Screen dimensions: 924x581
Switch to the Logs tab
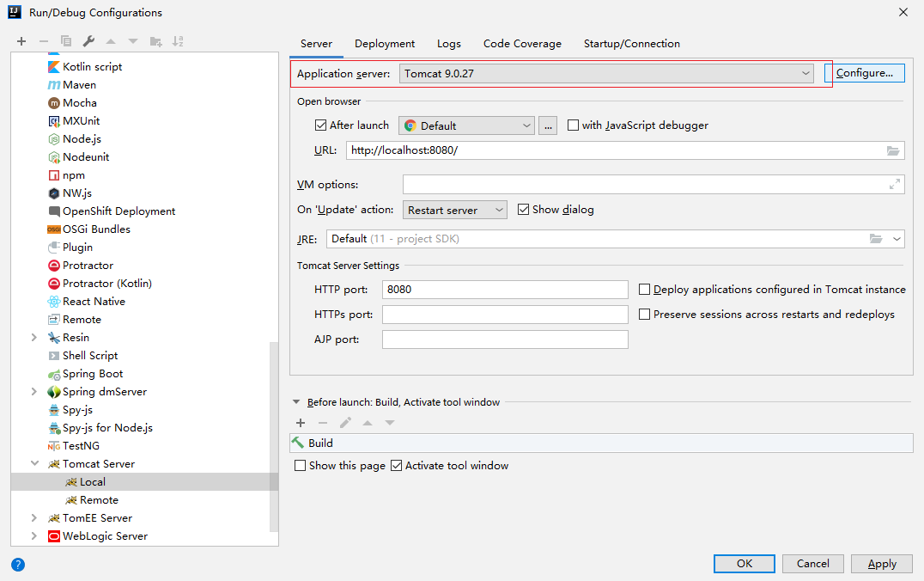pyautogui.click(x=449, y=44)
